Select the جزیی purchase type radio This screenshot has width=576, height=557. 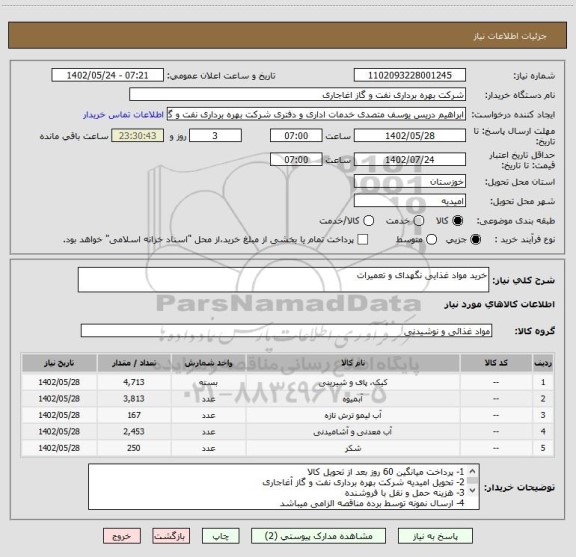(475, 240)
